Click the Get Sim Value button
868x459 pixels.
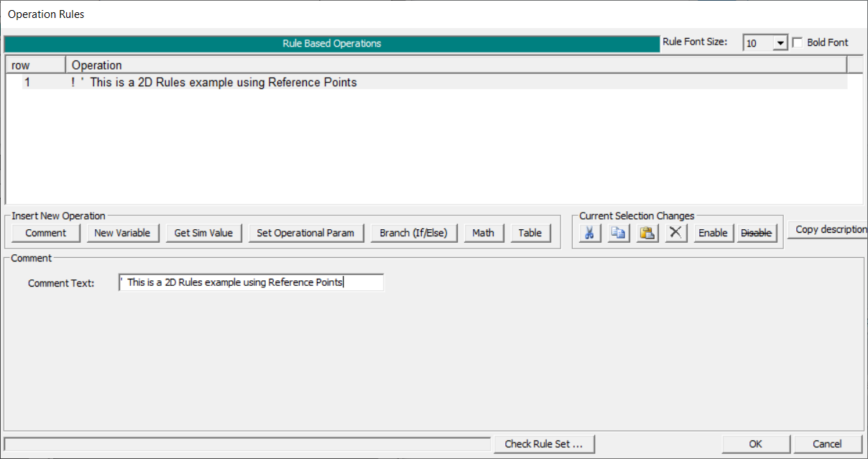point(203,233)
